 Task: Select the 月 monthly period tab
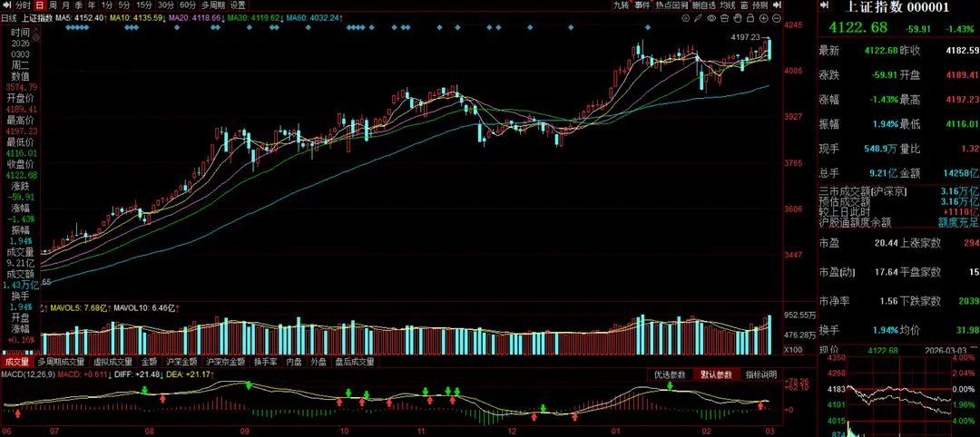click(x=65, y=5)
